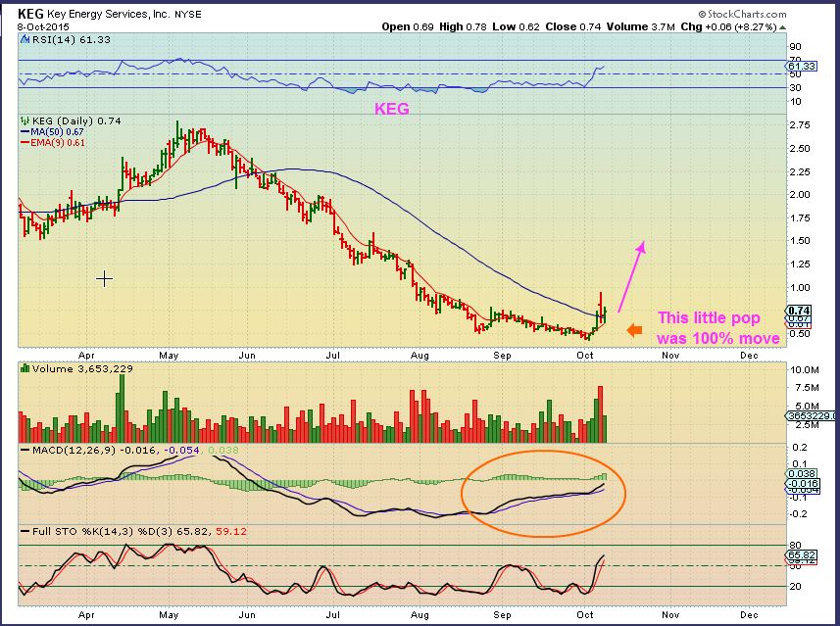Click the boxed 0.74 price tag on right axis
Viewport: 840px width, 626px height.
click(x=799, y=310)
